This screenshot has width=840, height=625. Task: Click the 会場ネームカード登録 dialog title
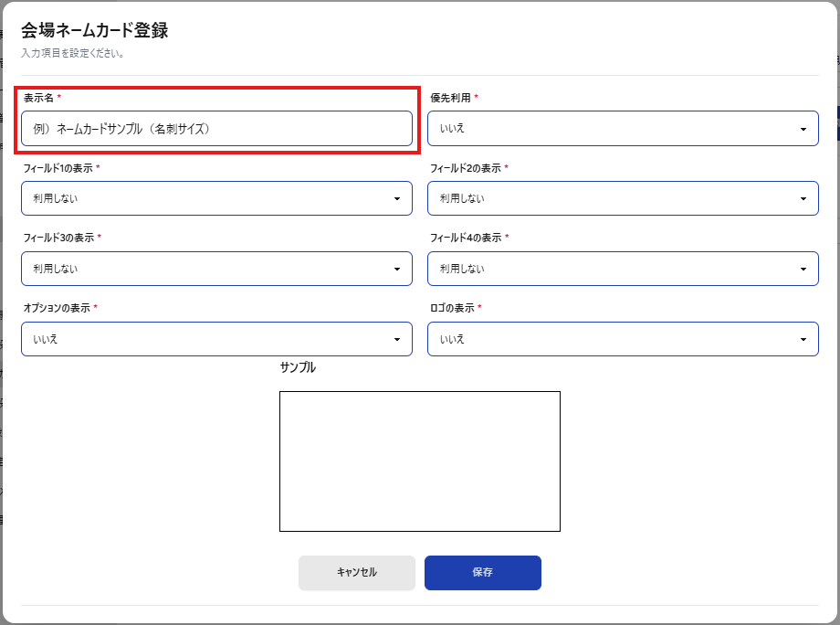click(x=94, y=30)
